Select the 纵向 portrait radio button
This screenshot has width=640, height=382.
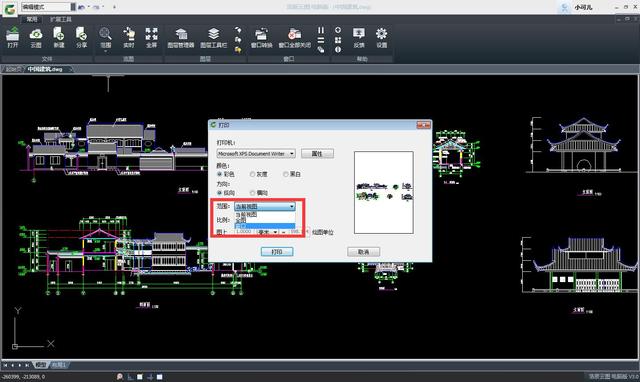220,193
